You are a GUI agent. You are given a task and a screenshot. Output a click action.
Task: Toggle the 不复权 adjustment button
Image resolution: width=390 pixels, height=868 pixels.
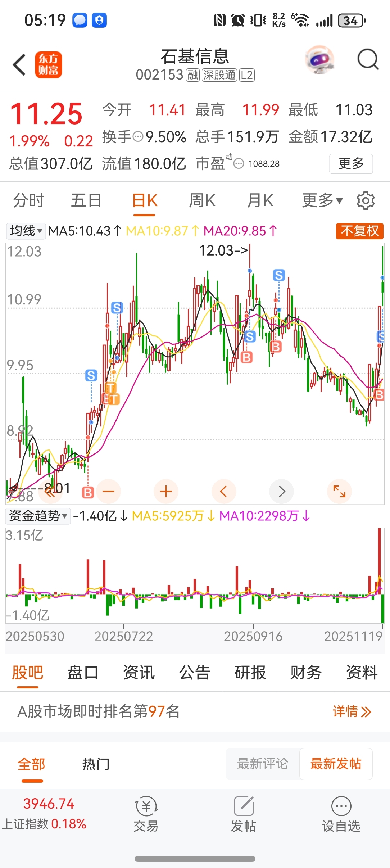coord(360,231)
